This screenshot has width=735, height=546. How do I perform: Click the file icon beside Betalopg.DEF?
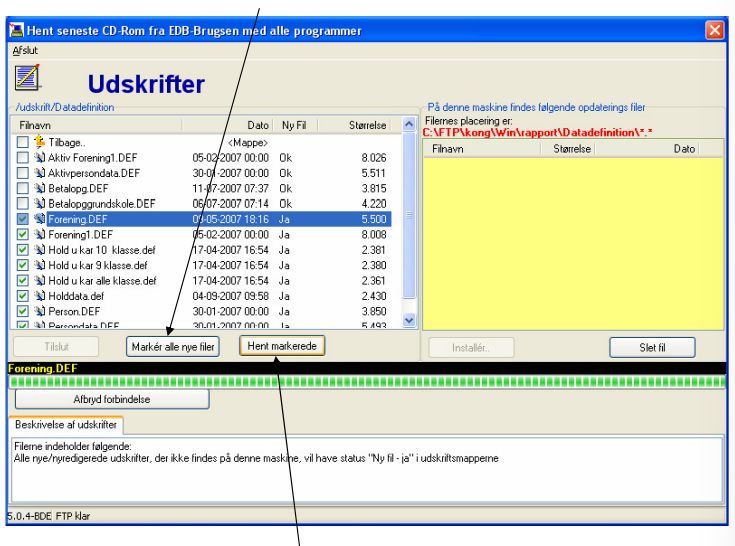coord(40,188)
